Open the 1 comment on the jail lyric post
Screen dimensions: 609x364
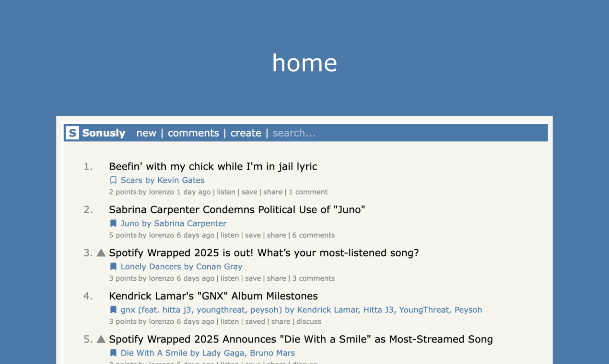pos(308,192)
